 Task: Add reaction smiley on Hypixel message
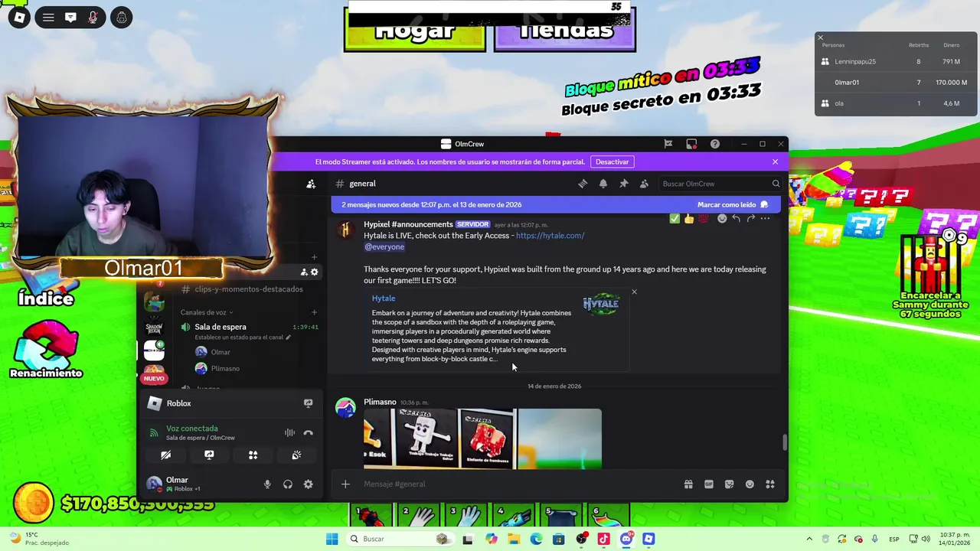coord(722,219)
